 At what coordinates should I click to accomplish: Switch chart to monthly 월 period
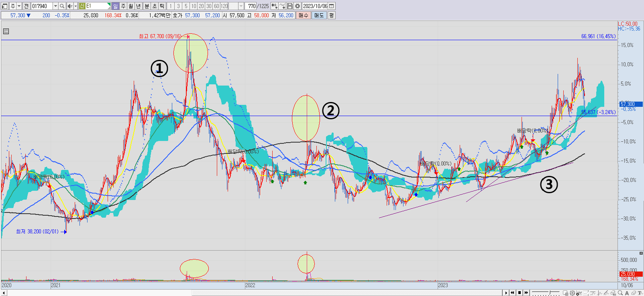click(131, 6)
